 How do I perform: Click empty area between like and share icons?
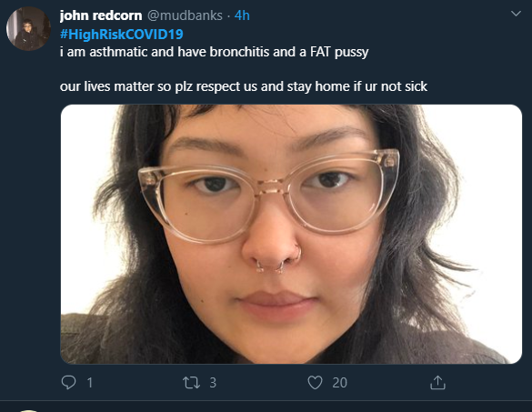tap(388, 383)
